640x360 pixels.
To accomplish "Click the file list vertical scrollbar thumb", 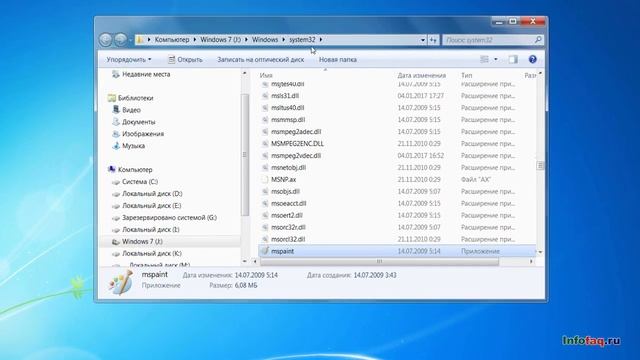I will click(x=540, y=166).
